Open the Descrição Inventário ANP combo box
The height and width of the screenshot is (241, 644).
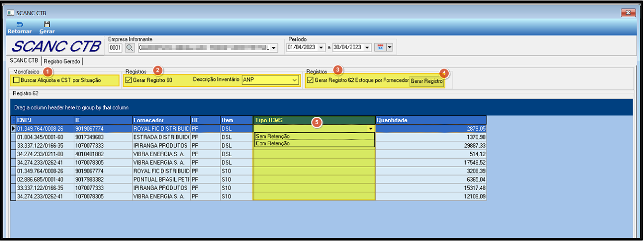tap(270, 80)
